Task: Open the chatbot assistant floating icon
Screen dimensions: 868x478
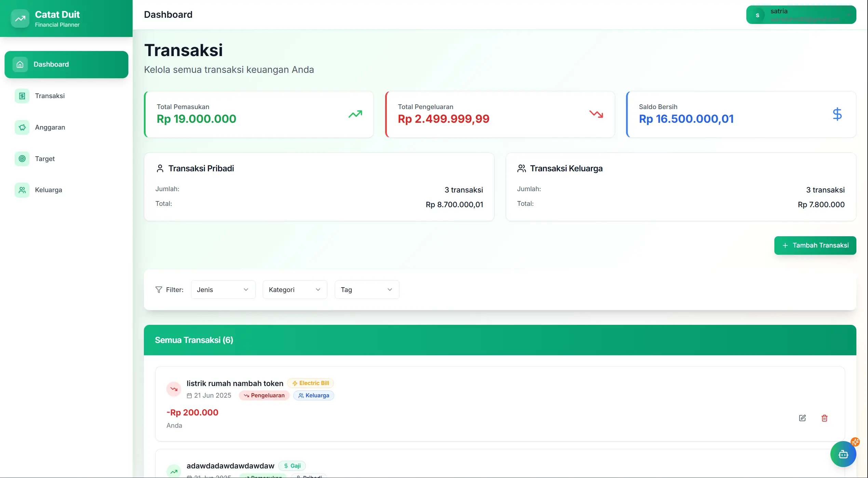Action: point(843,454)
